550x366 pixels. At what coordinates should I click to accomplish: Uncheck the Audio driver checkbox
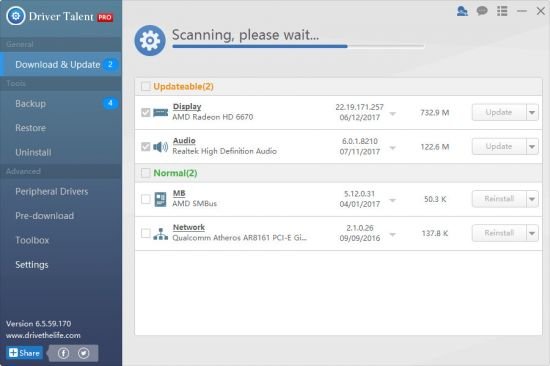[146, 146]
